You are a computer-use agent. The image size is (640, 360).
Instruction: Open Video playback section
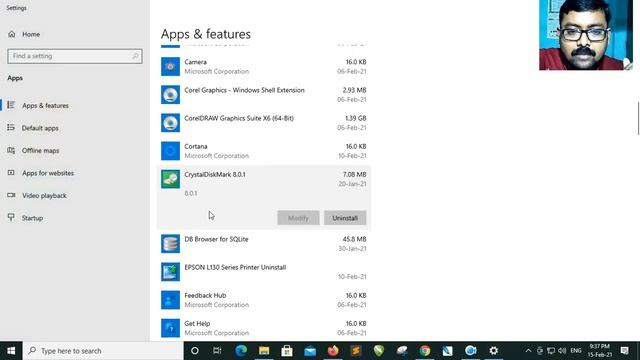[44, 196]
